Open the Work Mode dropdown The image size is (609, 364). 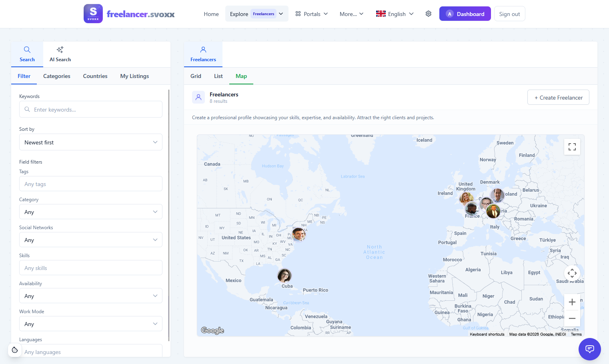pos(91,324)
